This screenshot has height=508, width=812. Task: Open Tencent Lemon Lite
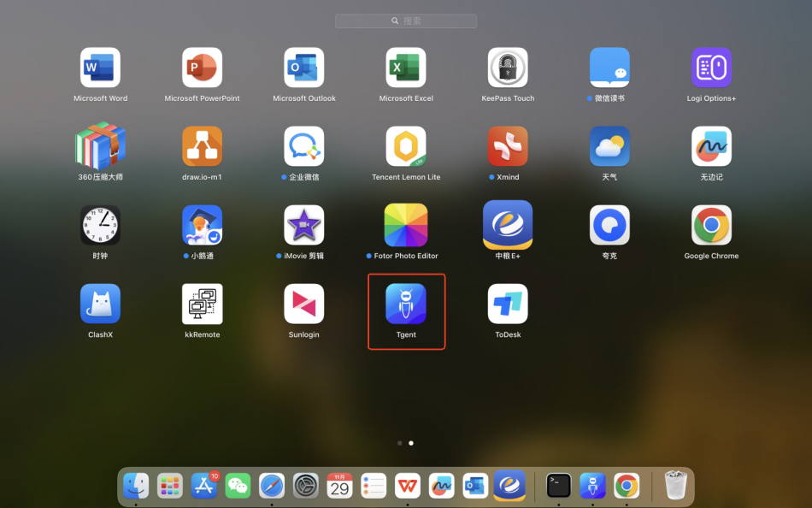pyautogui.click(x=405, y=146)
